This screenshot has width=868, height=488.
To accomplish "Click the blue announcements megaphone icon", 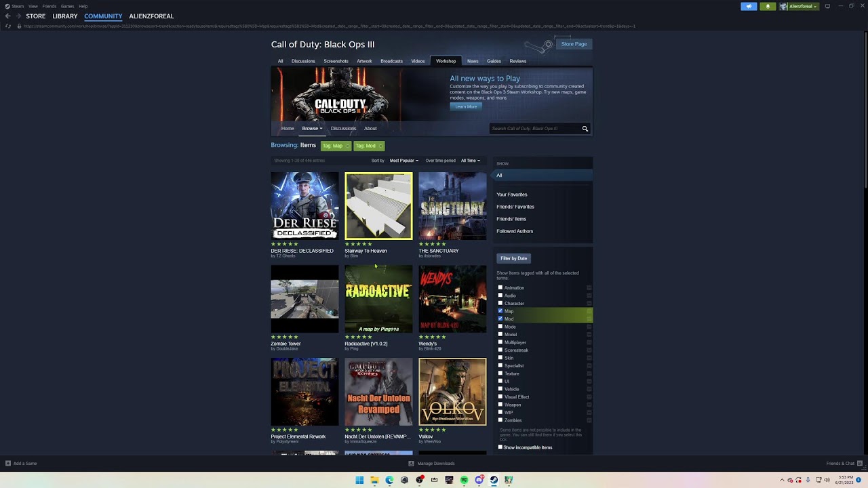I will (x=749, y=6).
